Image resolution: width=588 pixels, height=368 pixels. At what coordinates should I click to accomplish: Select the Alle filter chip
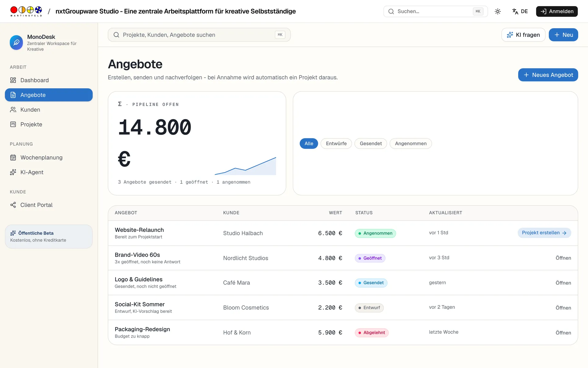point(309,144)
